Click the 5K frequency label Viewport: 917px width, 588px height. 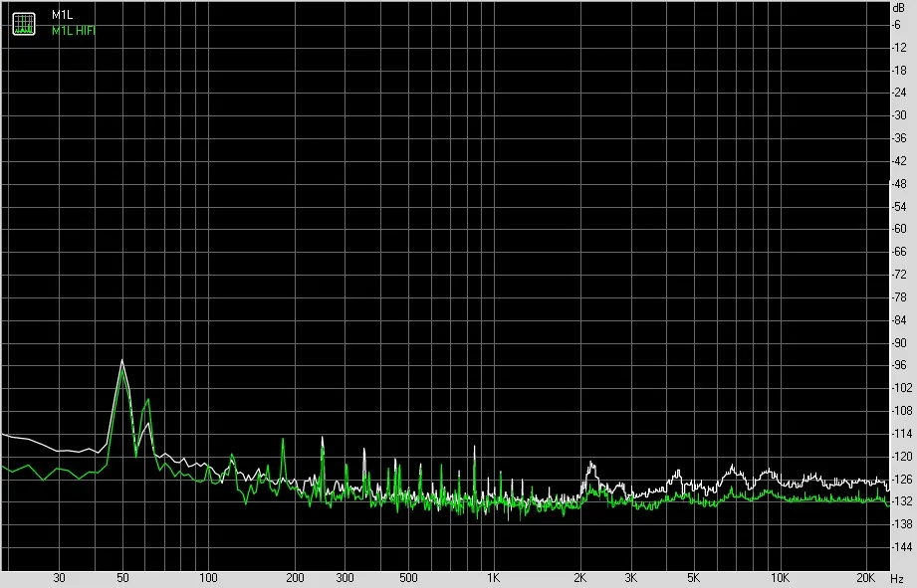click(x=694, y=578)
